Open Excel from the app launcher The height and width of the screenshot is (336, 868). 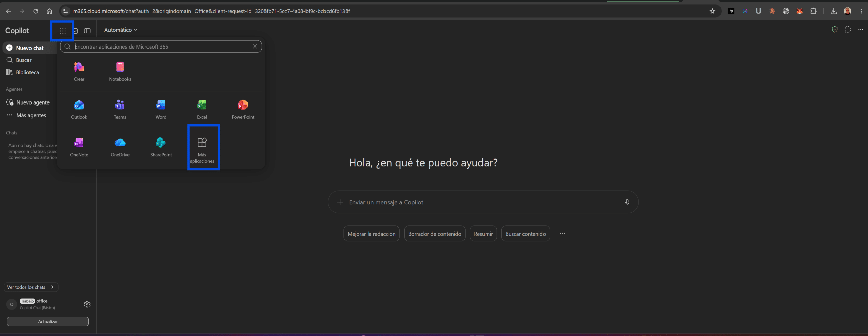202,109
